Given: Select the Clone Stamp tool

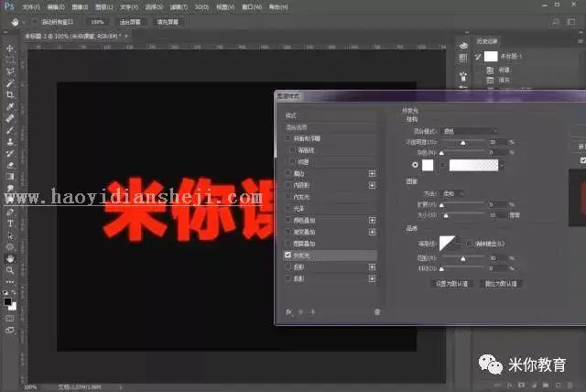Looking at the screenshot, I should click(x=10, y=142).
